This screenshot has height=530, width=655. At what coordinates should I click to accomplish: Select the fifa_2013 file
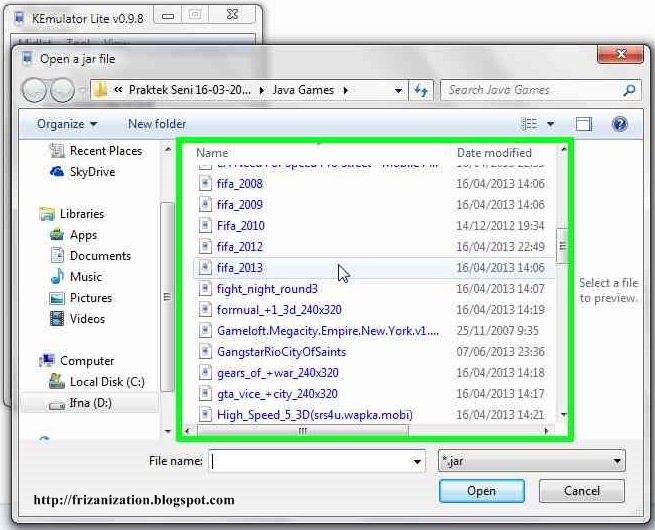(x=374, y=267)
